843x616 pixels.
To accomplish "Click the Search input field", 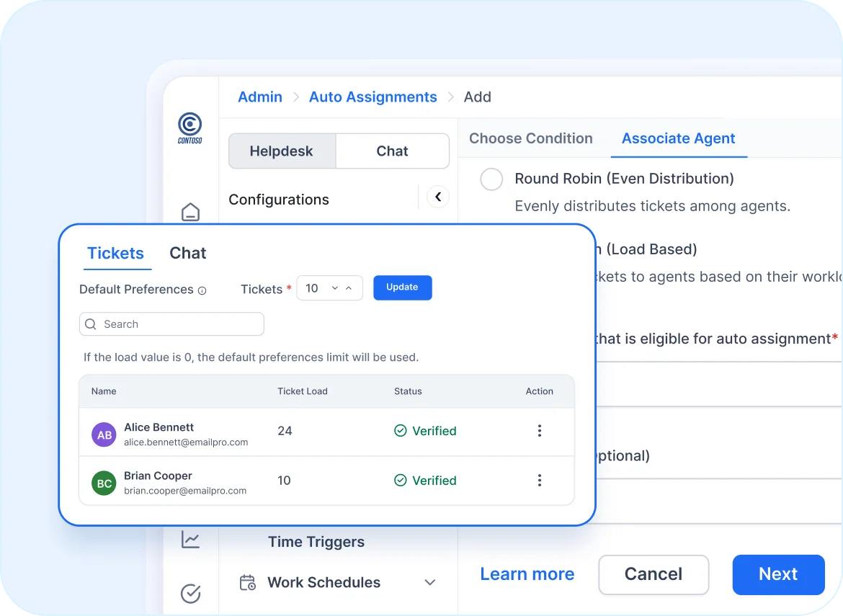I will 171,324.
